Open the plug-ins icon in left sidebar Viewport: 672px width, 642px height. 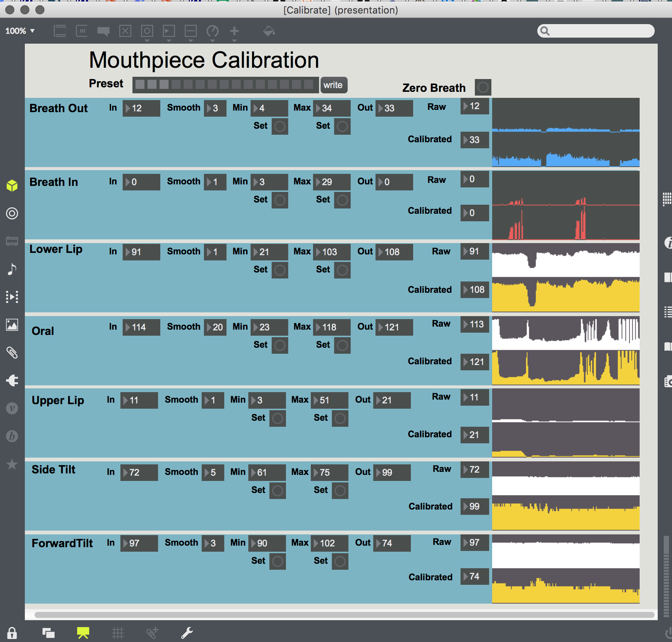click(x=12, y=380)
